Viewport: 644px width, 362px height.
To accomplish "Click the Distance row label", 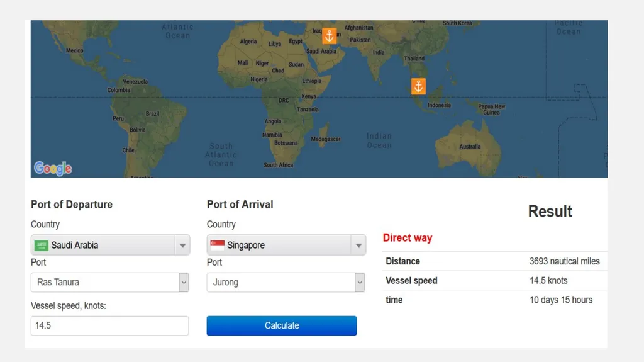I will click(402, 261).
